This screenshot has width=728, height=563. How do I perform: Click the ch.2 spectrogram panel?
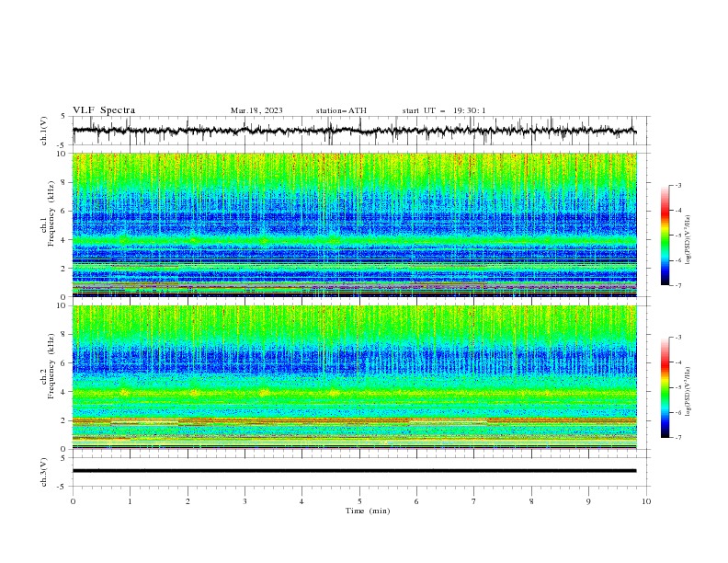354,377
